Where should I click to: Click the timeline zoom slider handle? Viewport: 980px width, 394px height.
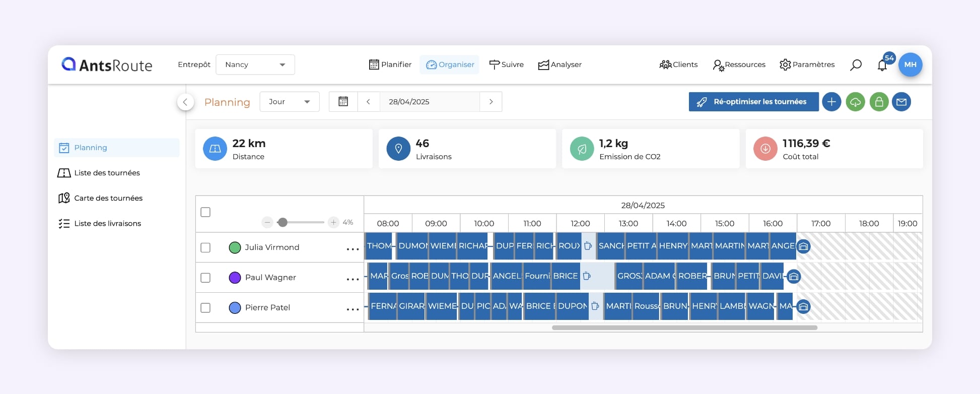[283, 222]
